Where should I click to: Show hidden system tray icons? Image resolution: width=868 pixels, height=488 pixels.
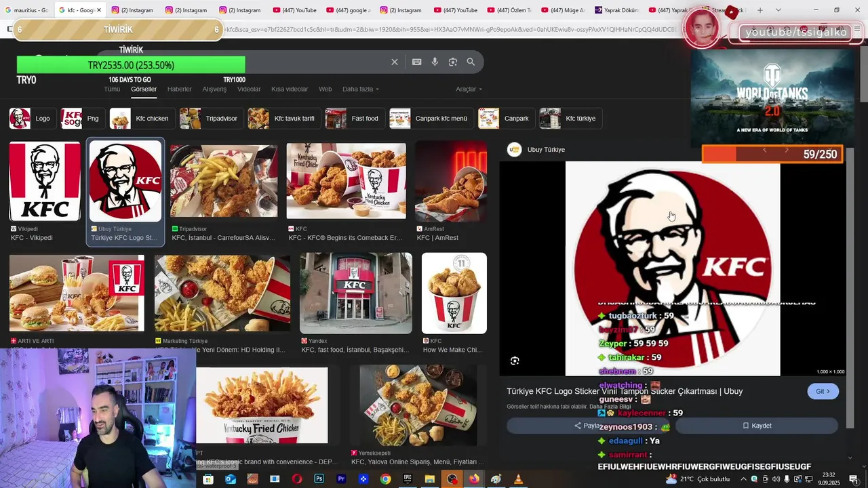click(x=743, y=479)
